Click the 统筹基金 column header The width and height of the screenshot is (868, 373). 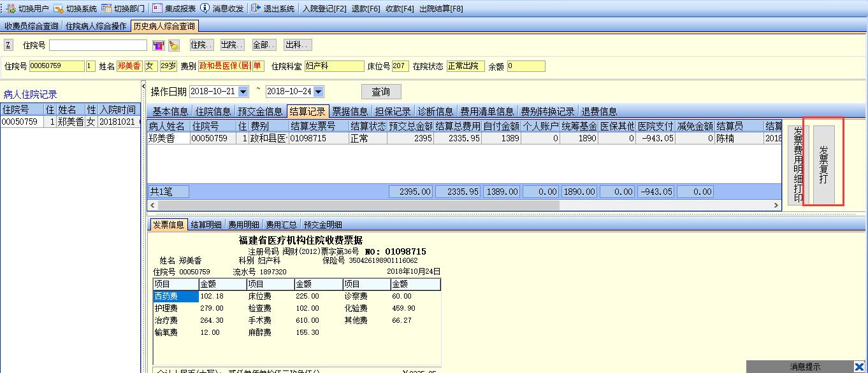(579, 127)
